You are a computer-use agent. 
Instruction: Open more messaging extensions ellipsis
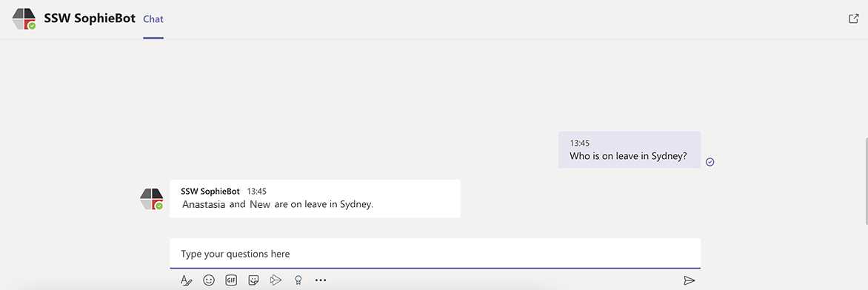[x=321, y=280]
